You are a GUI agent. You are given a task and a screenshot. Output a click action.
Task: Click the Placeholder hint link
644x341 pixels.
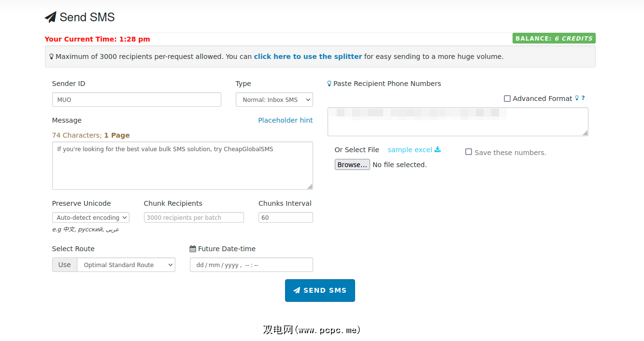(x=286, y=120)
